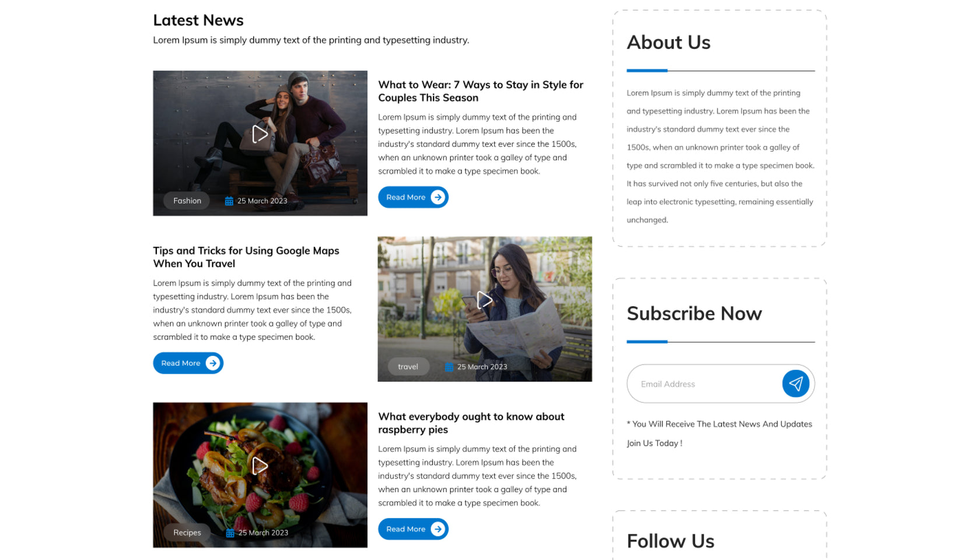The image size is (980, 560).
Task: Open the Google Maps tips article title
Action: (x=246, y=257)
